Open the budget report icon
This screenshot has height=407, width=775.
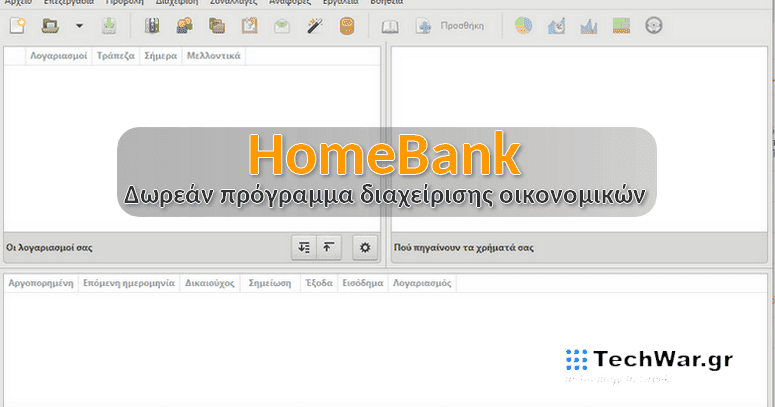tap(621, 26)
